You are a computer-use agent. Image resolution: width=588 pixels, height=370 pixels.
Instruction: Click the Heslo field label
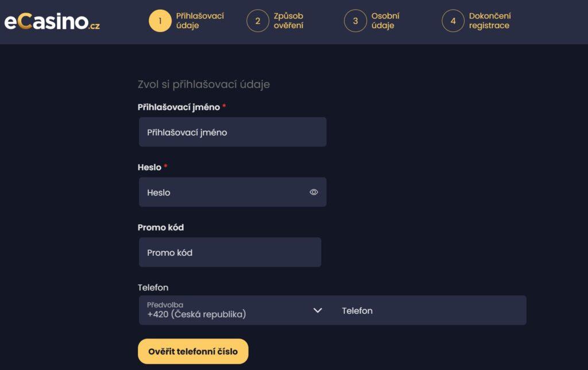(x=149, y=168)
